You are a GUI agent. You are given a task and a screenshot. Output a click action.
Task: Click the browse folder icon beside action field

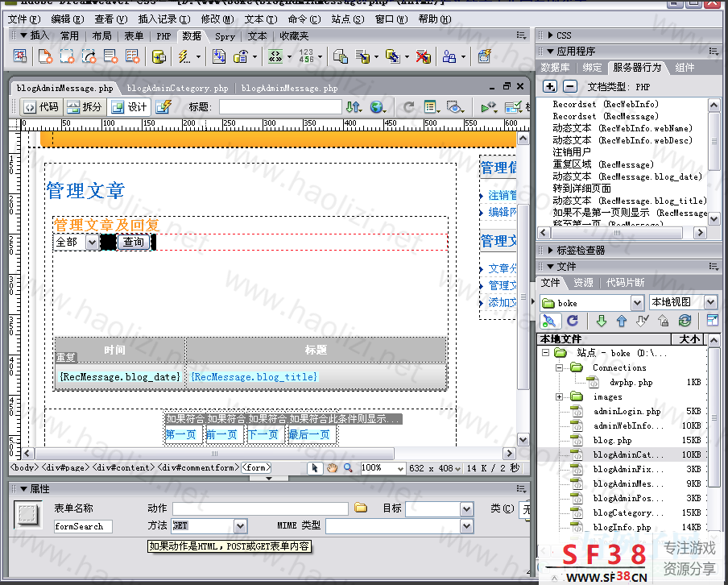[x=361, y=508]
